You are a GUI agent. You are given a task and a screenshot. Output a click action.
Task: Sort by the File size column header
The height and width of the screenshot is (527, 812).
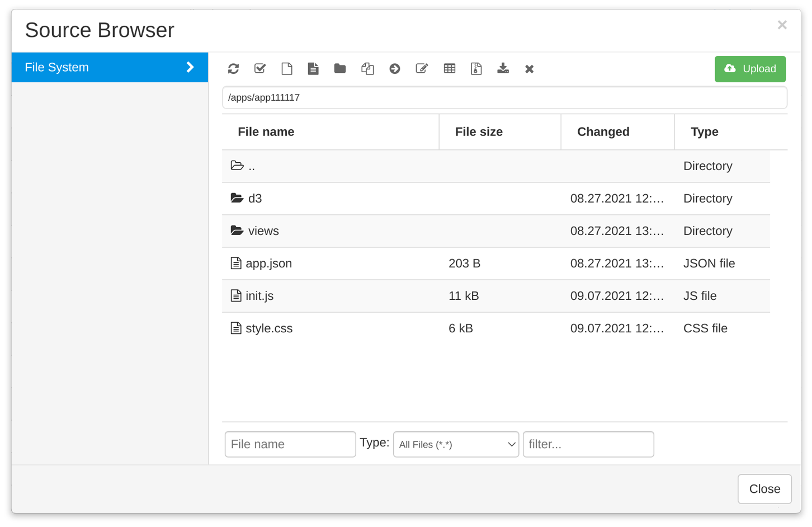coord(478,132)
